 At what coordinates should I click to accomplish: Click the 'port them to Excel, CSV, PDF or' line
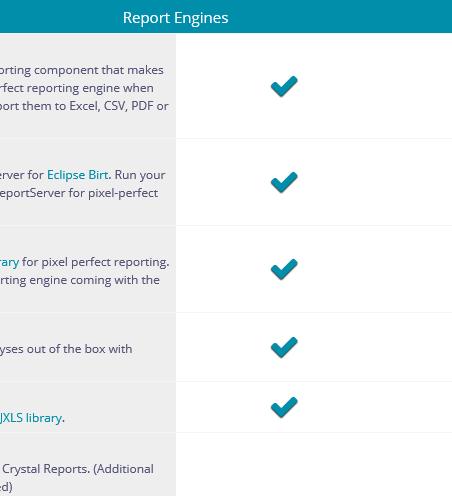pos(84,106)
